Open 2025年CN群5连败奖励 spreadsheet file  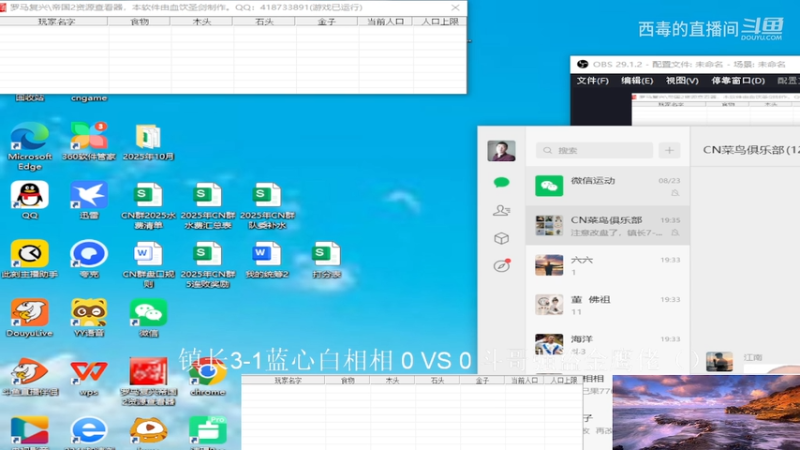[x=207, y=265]
